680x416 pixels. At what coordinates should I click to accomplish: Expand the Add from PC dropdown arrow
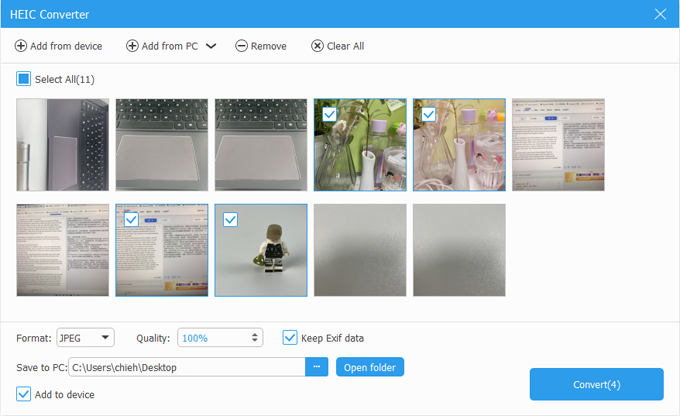click(211, 46)
